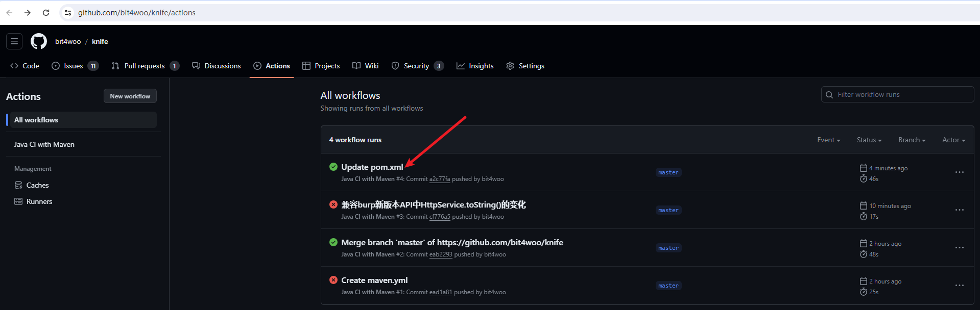Click the stopwatch icon beside 17s

point(864,216)
